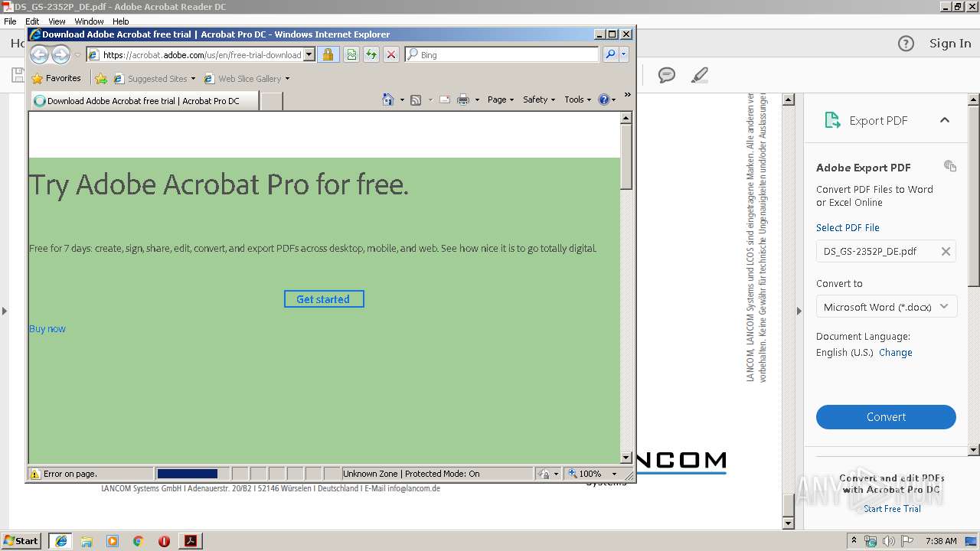Image resolution: width=980 pixels, height=551 pixels.
Task: Click the Bing search box
Action: pos(502,55)
